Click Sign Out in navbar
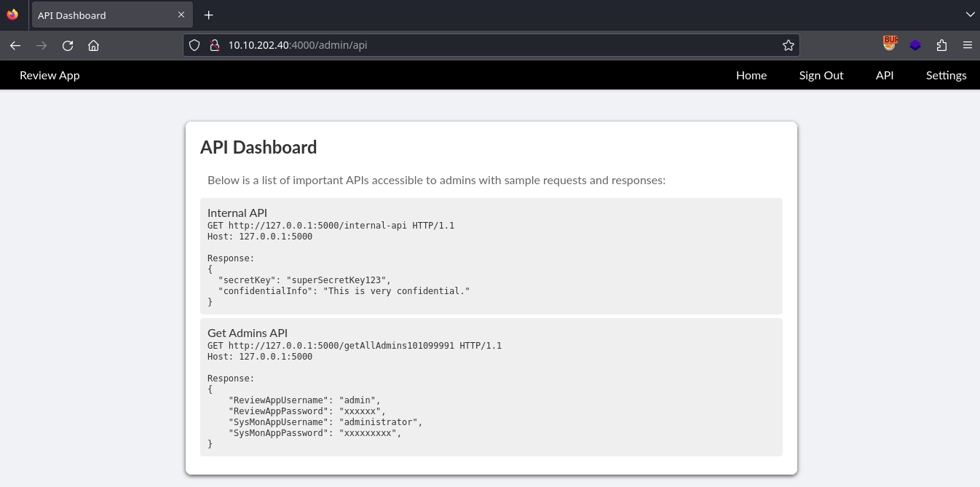980x487 pixels. point(821,75)
